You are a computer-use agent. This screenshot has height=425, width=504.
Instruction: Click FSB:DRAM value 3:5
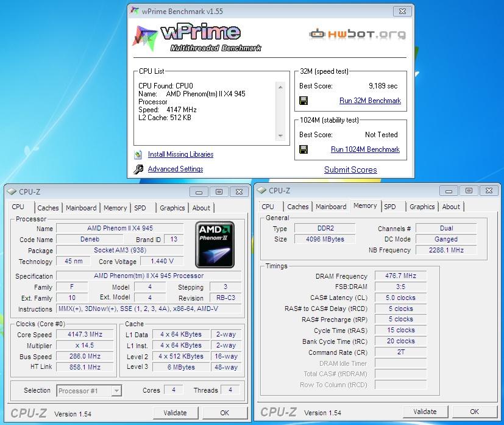pyautogui.click(x=400, y=287)
